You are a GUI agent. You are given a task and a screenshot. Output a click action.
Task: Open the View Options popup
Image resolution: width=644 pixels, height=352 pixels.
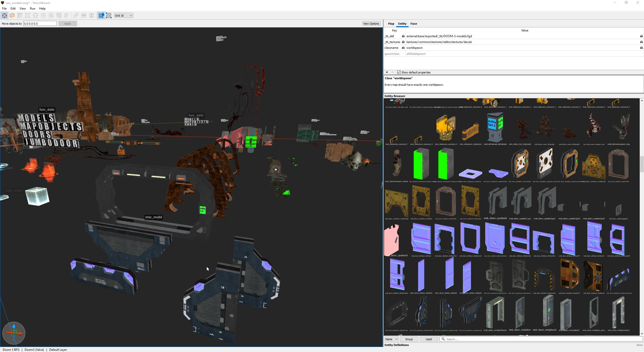coord(371,24)
